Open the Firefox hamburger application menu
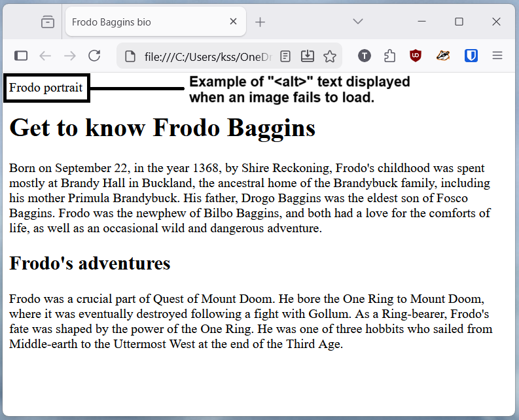This screenshot has height=420, width=519. [x=497, y=55]
